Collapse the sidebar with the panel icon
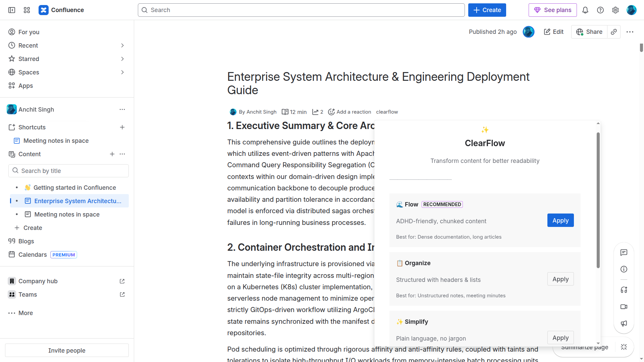644x362 pixels. (x=12, y=10)
